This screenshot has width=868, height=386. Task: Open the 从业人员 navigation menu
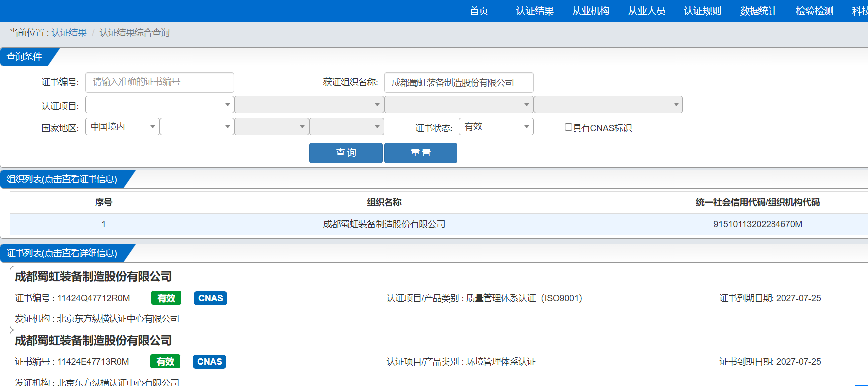[647, 11]
